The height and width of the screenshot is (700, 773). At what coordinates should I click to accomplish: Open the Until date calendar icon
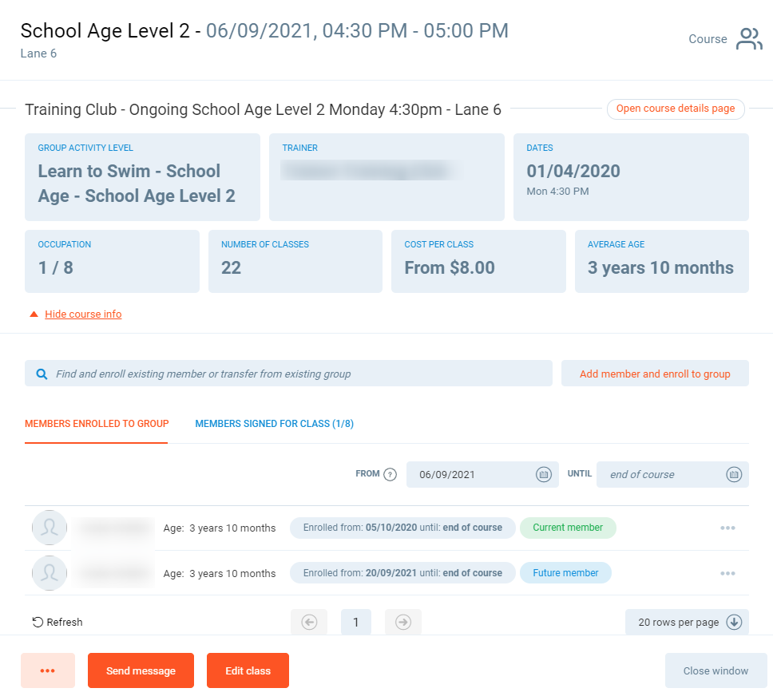tap(734, 474)
